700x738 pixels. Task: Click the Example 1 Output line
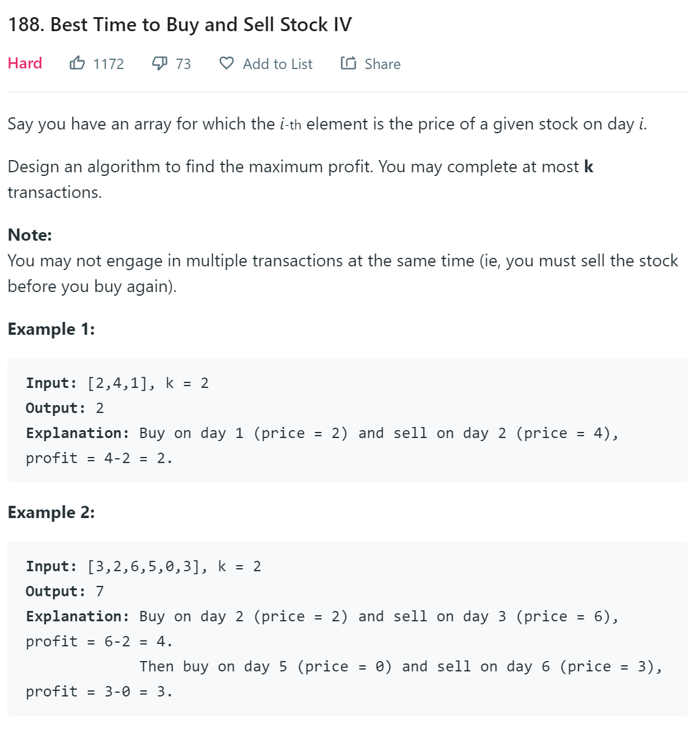(65, 408)
